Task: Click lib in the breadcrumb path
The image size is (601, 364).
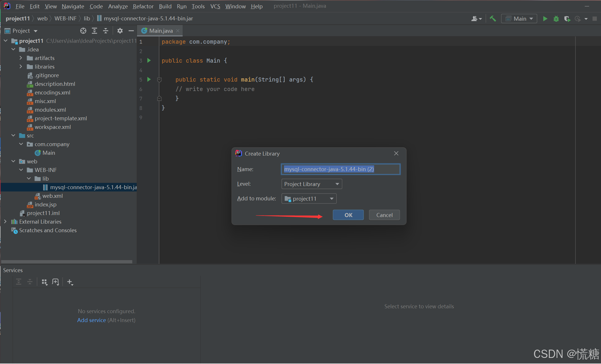Action: tap(87, 19)
